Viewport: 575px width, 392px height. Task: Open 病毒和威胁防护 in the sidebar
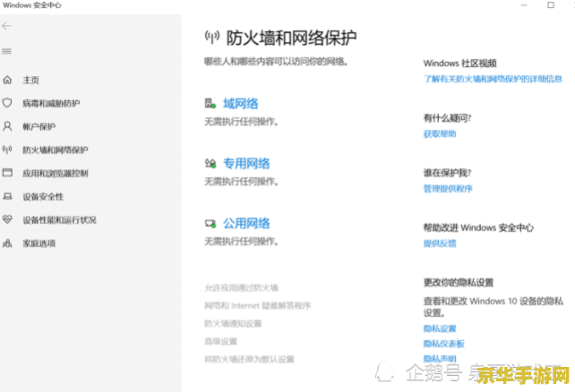[51, 103]
